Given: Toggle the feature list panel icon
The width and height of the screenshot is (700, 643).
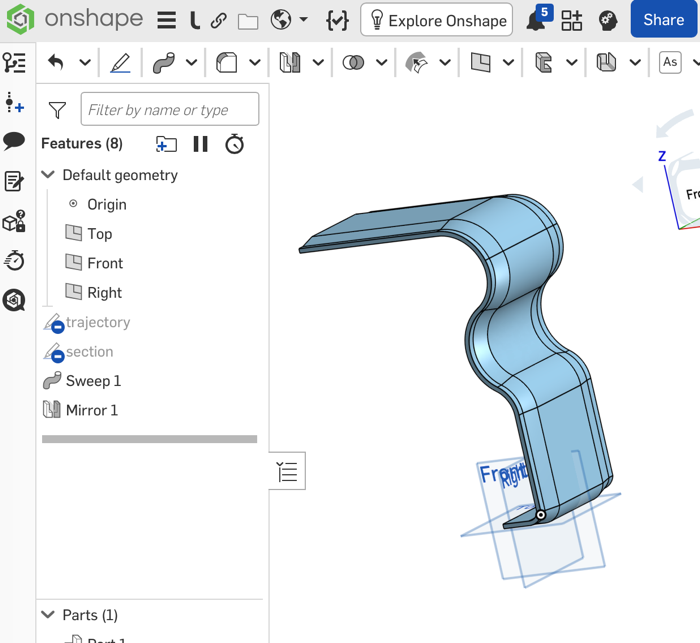Looking at the screenshot, I should 14,63.
